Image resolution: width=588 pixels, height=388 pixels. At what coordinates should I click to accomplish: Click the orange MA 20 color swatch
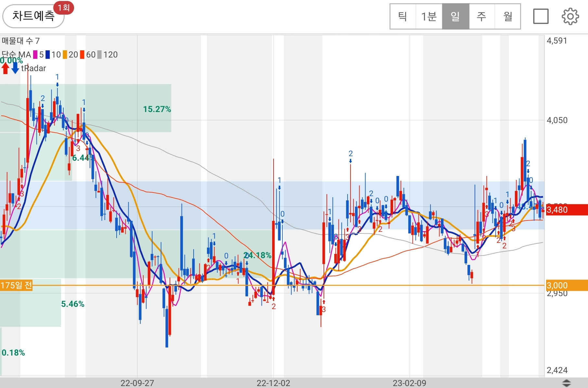[65, 55]
